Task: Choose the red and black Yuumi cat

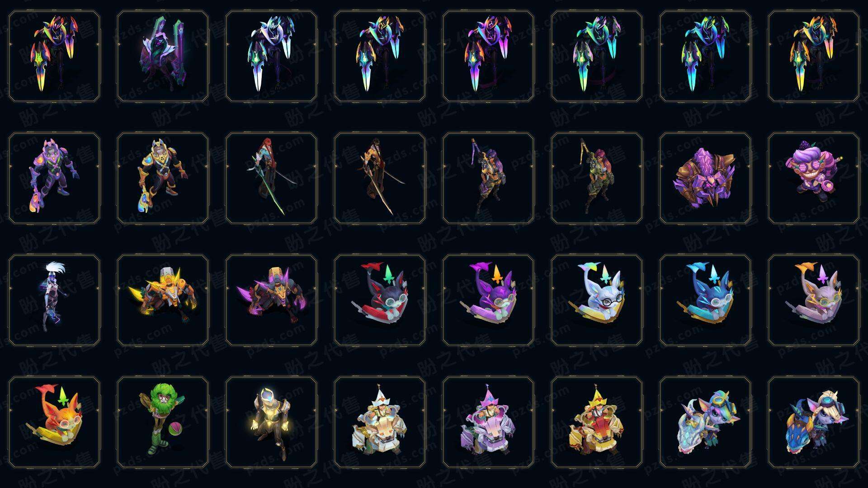Action: coord(380,300)
